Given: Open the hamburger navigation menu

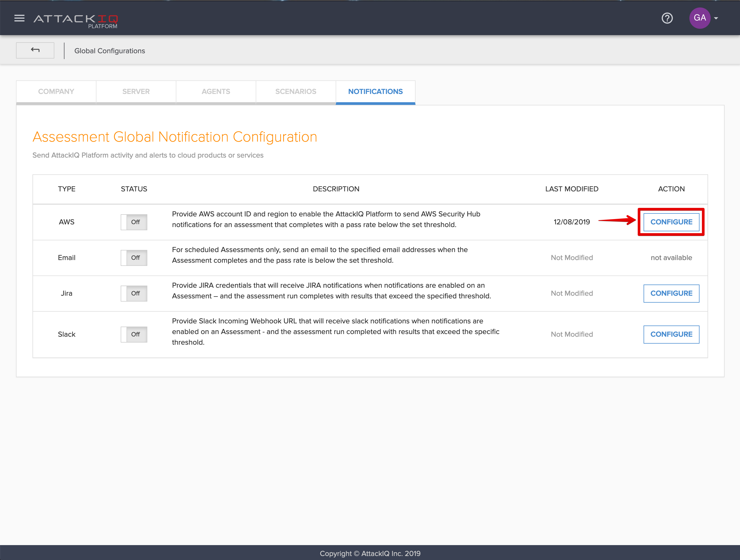Looking at the screenshot, I should (19, 18).
